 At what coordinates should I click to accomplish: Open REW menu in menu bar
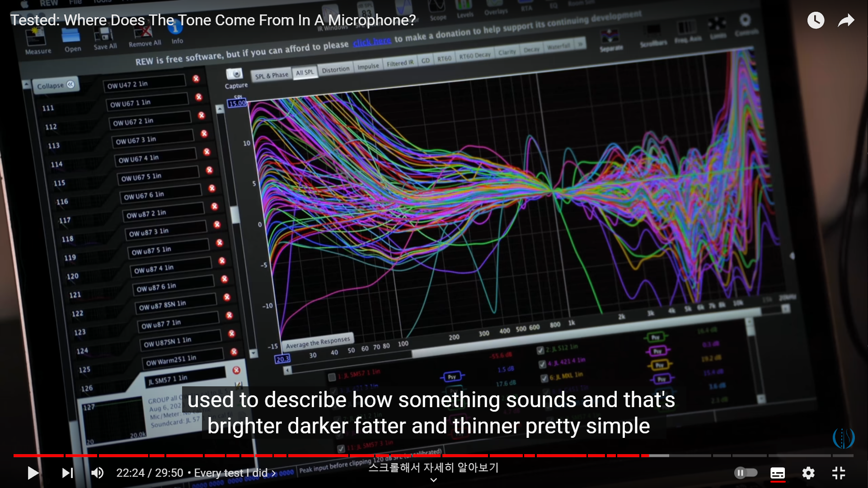point(48,3)
